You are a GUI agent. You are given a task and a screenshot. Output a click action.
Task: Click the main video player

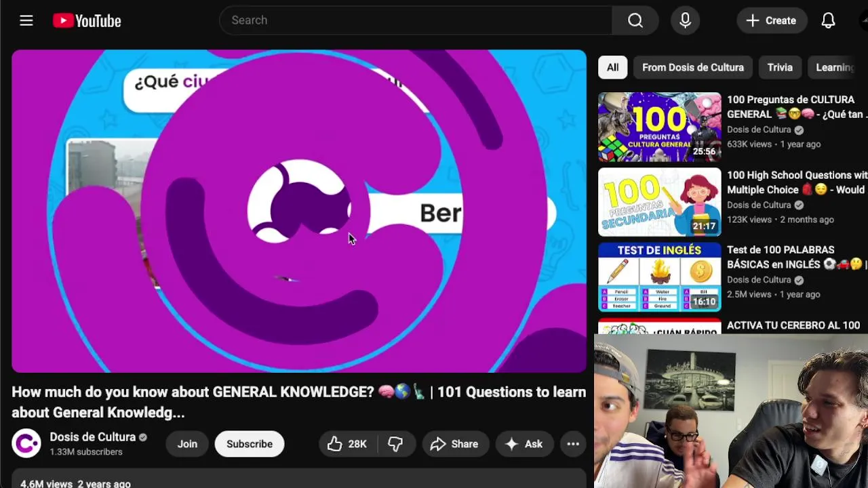coord(299,211)
